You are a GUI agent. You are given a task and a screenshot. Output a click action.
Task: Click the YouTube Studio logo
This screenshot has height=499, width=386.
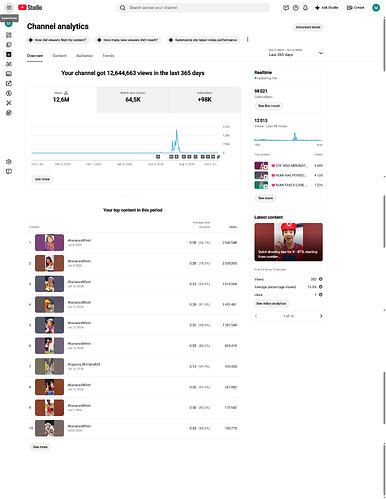coord(30,7)
